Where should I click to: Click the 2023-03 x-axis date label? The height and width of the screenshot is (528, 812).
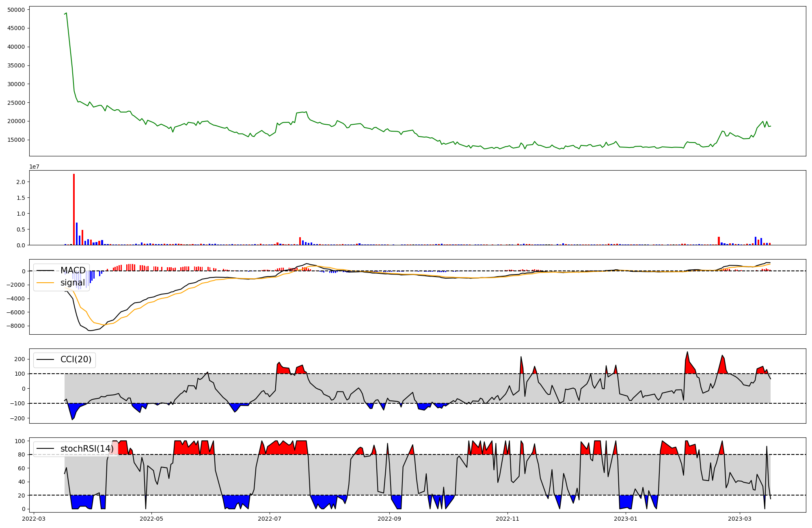740,519
